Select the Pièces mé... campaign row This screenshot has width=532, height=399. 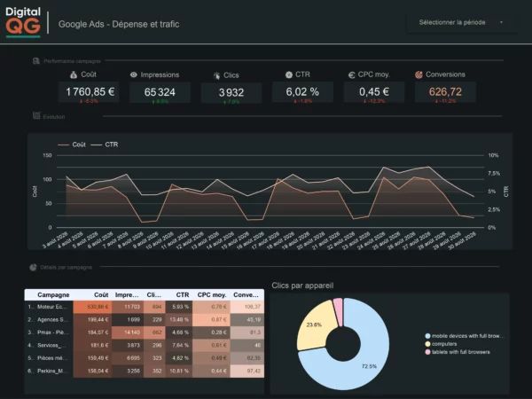145,358
